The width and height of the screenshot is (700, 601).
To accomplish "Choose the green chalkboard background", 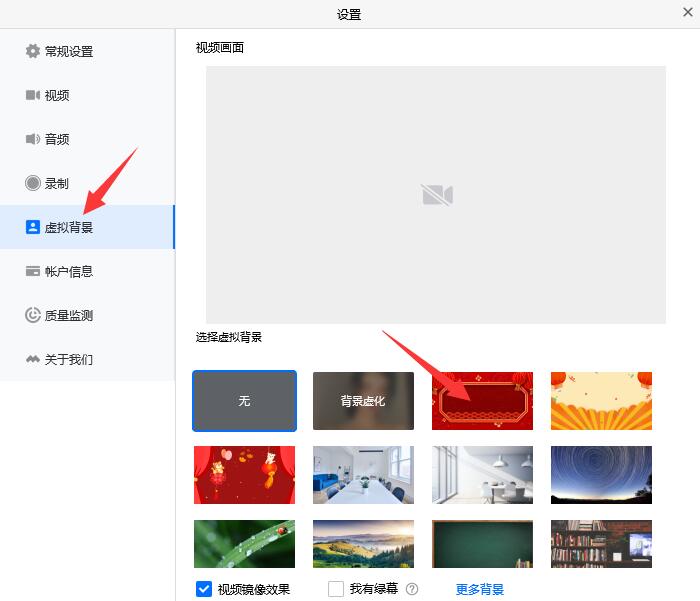I will 482,544.
